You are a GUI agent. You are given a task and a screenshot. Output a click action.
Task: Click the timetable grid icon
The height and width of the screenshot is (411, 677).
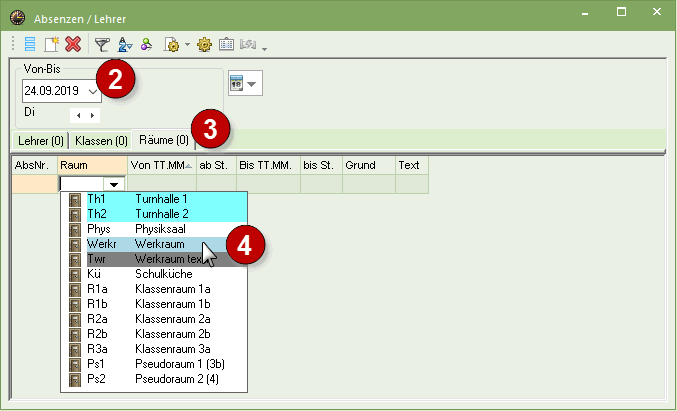click(x=226, y=44)
